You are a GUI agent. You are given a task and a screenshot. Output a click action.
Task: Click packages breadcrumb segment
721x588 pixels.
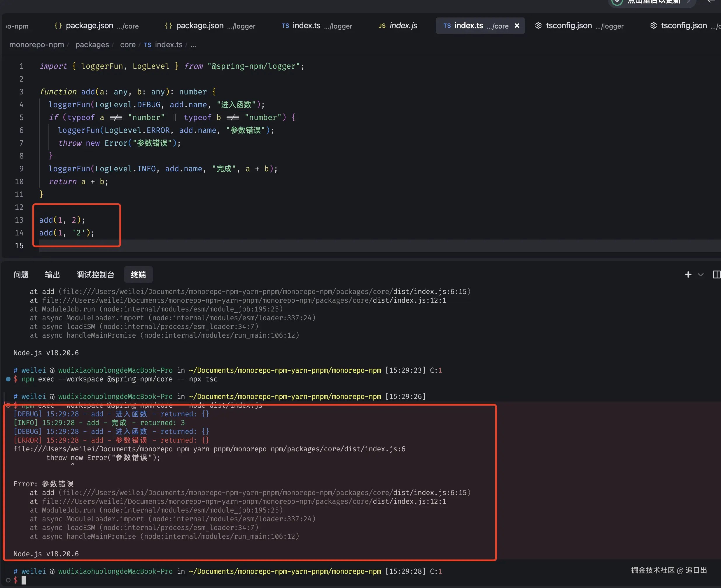coord(92,45)
